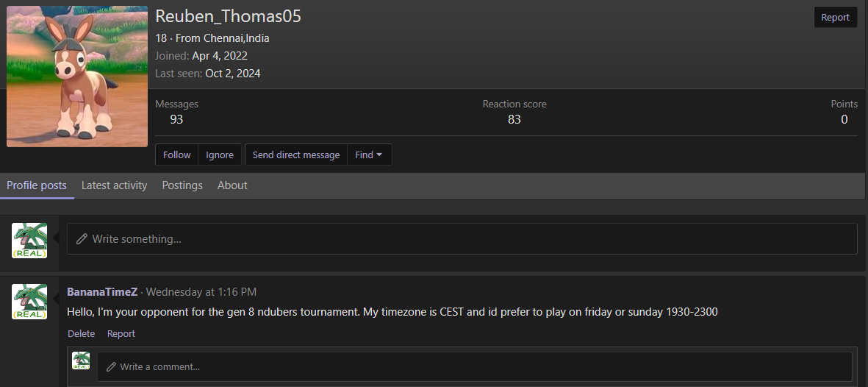The height and width of the screenshot is (387, 868).
Task: Open Reuben_Thomas05's profile avatar image
Action: click(x=77, y=77)
